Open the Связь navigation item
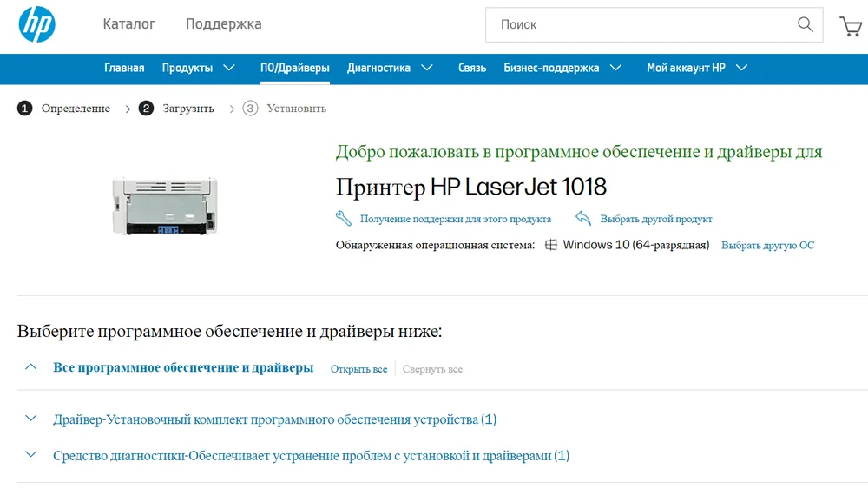 click(472, 68)
